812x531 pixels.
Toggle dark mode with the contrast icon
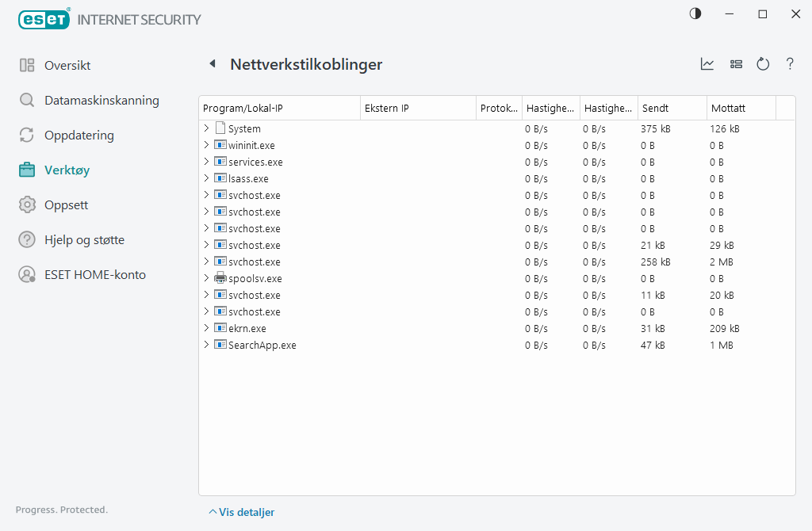[x=695, y=13]
